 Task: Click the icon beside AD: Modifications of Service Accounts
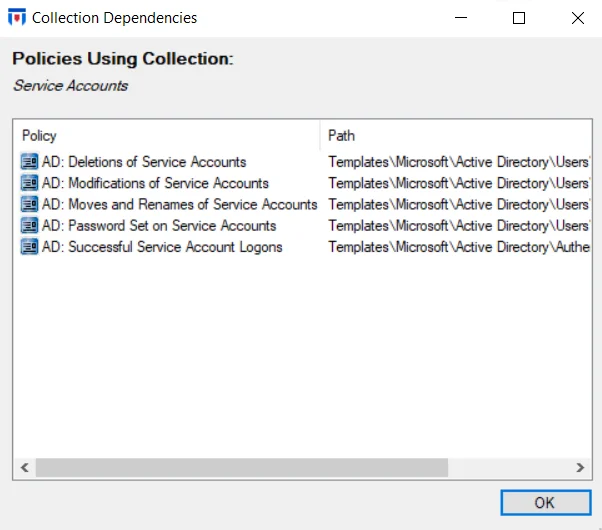coord(29,183)
